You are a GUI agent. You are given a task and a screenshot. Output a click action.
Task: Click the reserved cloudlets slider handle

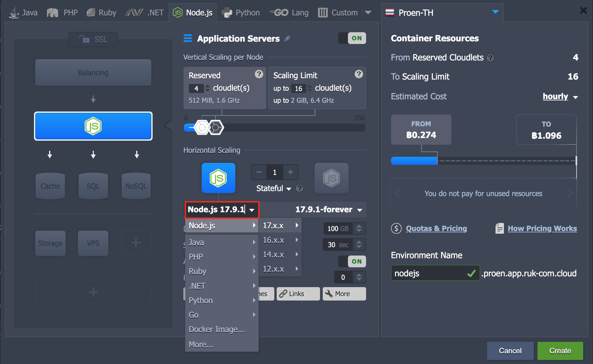(x=202, y=128)
